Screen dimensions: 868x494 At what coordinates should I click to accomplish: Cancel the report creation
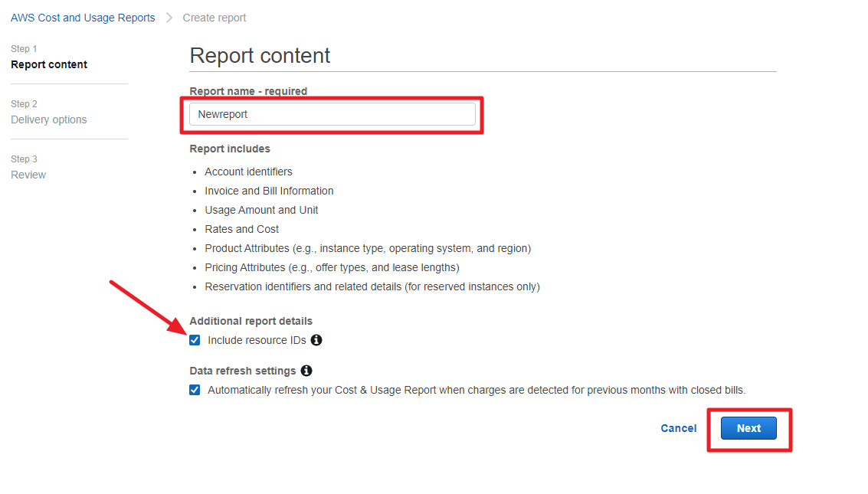tap(678, 428)
